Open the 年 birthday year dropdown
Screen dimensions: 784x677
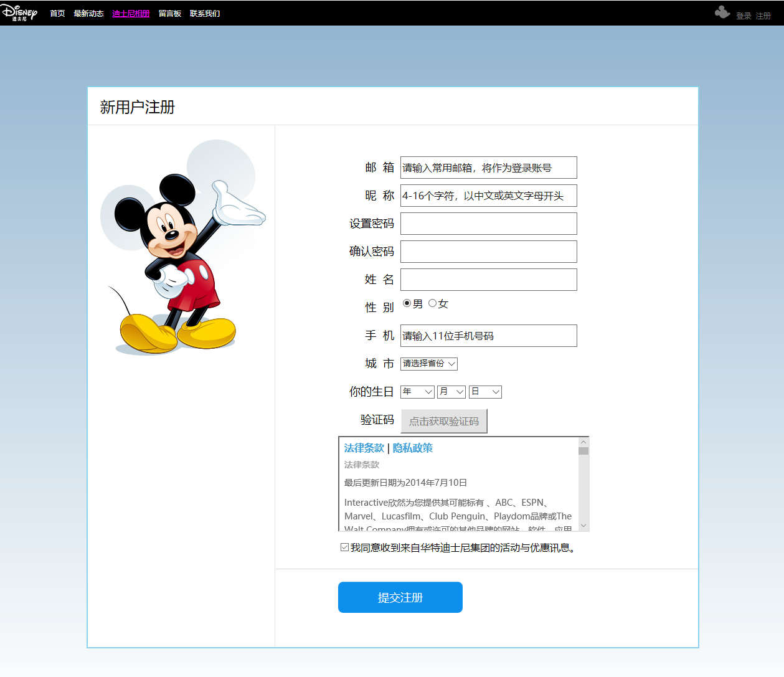point(417,392)
